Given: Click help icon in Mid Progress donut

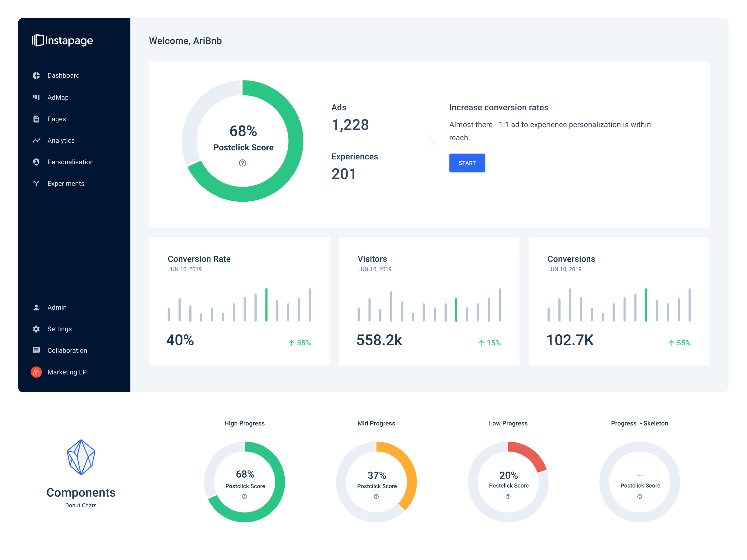Looking at the screenshot, I should pos(376,497).
